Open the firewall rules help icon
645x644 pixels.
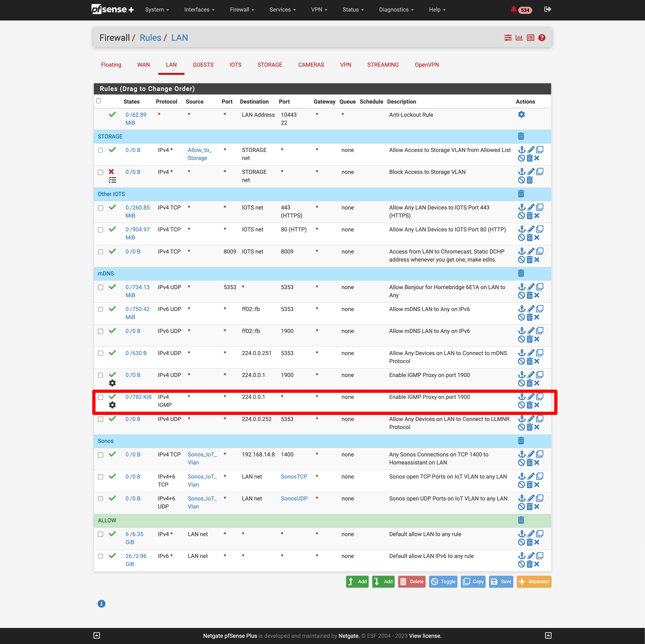541,38
